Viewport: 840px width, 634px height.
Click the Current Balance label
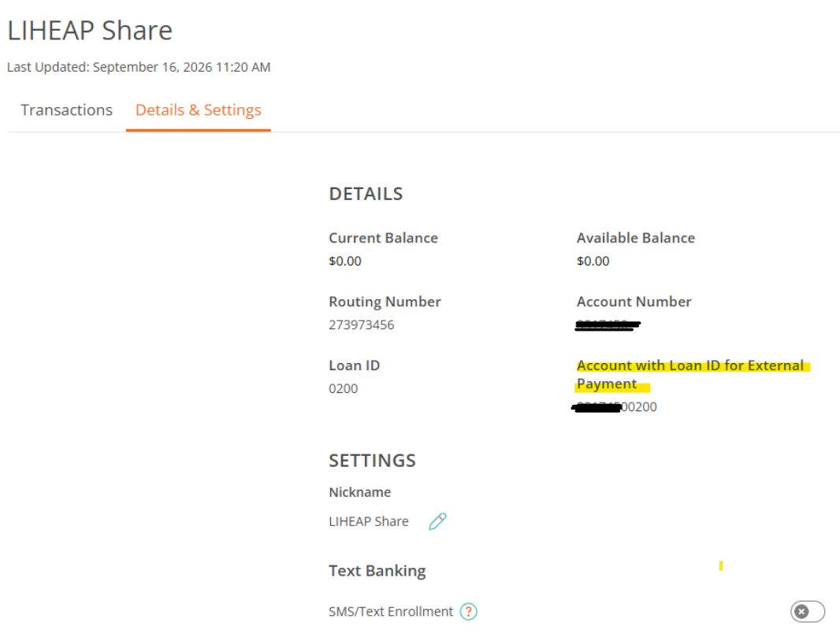tap(383, 238)
